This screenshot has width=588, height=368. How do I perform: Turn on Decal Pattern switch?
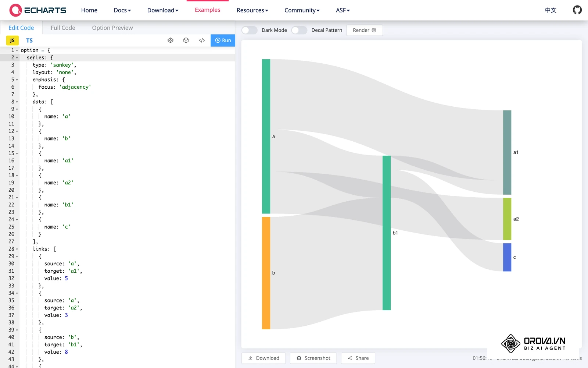[x=299, y=30]
